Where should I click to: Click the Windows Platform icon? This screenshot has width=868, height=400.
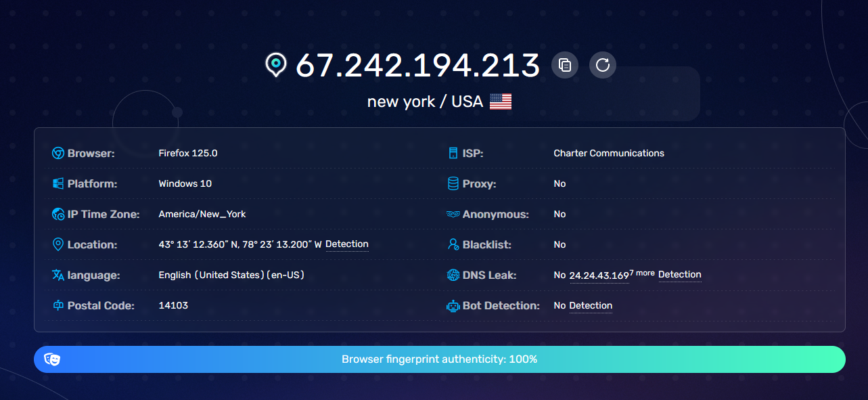[58, 184]
